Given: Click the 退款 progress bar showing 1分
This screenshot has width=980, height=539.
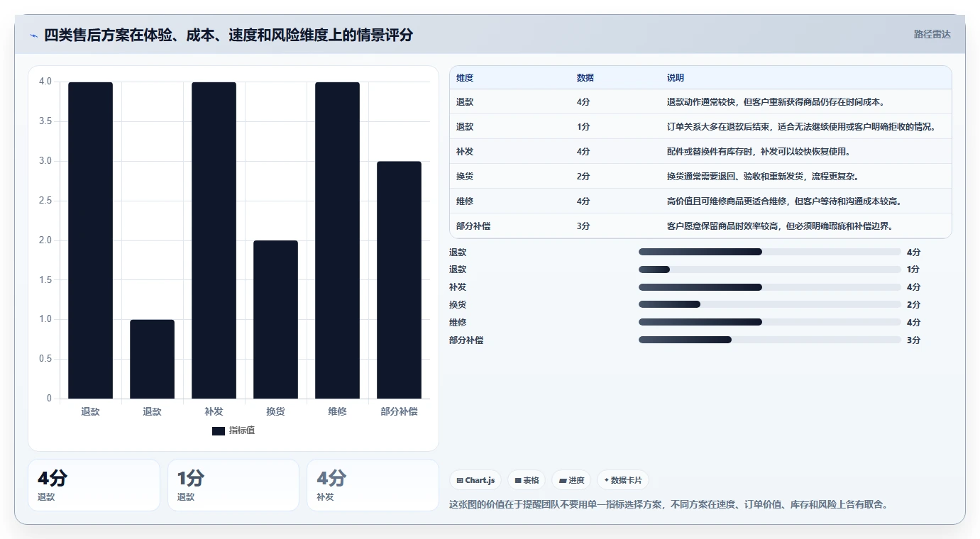Looking at the screenshot, I should coord(769,269).
